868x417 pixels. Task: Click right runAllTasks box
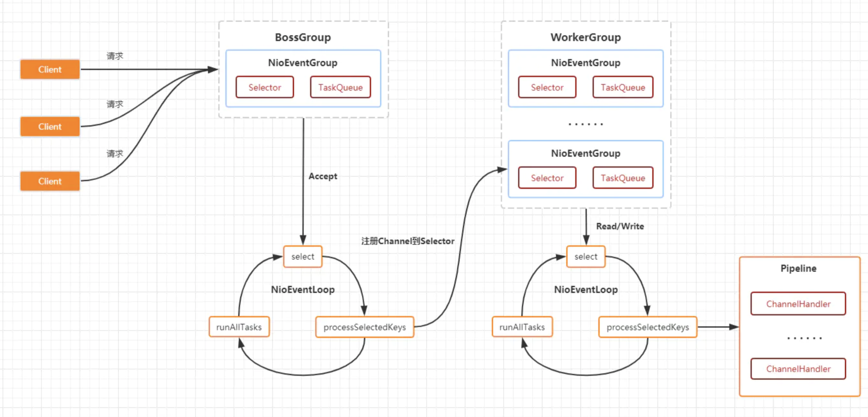click(x=522, y=327)
